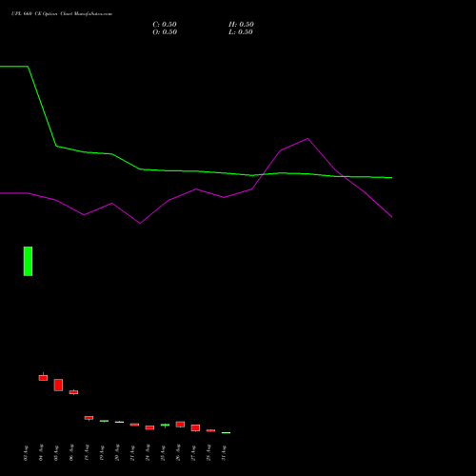The image size is (476, 476).
Task: Click the 31 Aug date axis label
Action: coord(224,453)
